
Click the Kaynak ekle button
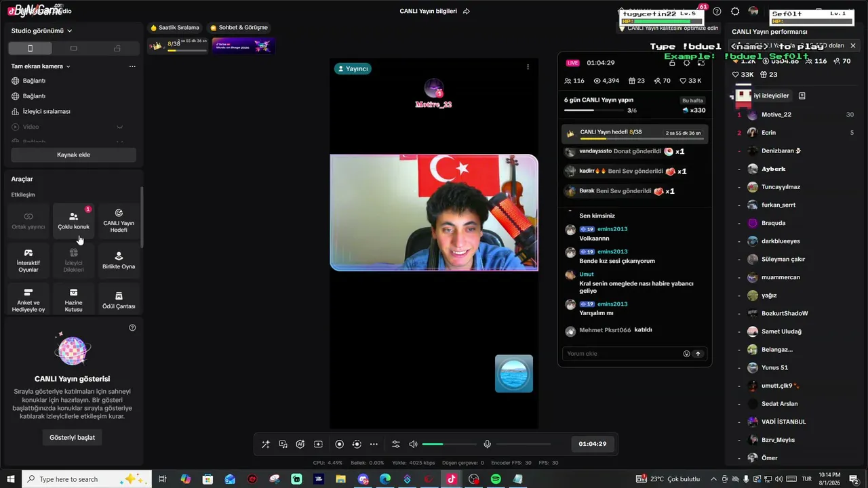click(x=73, y=155)
